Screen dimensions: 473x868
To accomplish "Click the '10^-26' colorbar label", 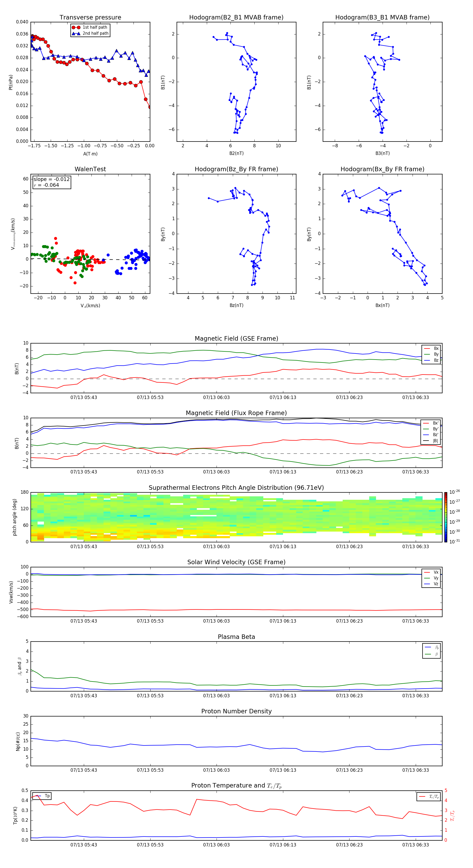I will [x=455, y=492].
